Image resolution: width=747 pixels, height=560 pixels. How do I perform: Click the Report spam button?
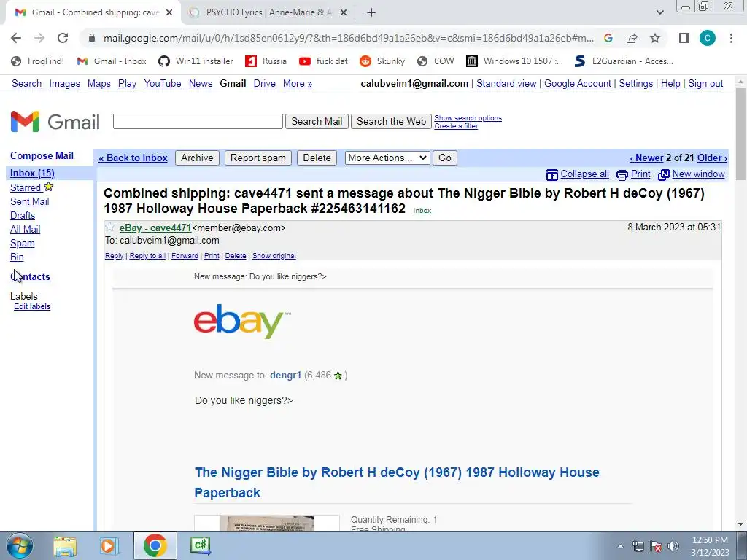[258, 157]
